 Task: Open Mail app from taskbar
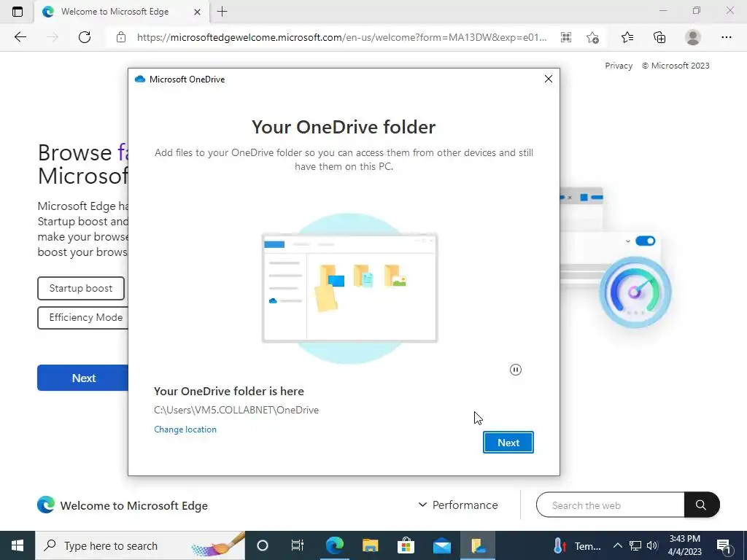(x=441, y=545)
